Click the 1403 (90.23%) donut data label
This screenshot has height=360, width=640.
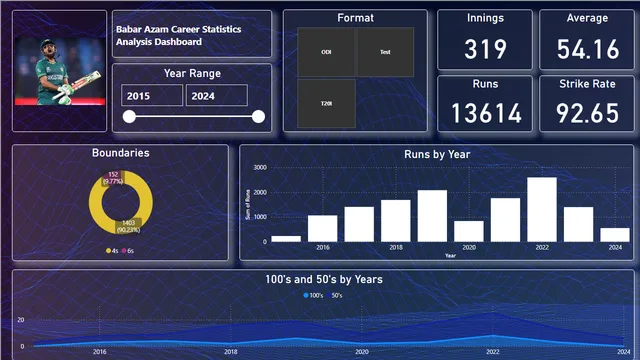coord(129,226)
